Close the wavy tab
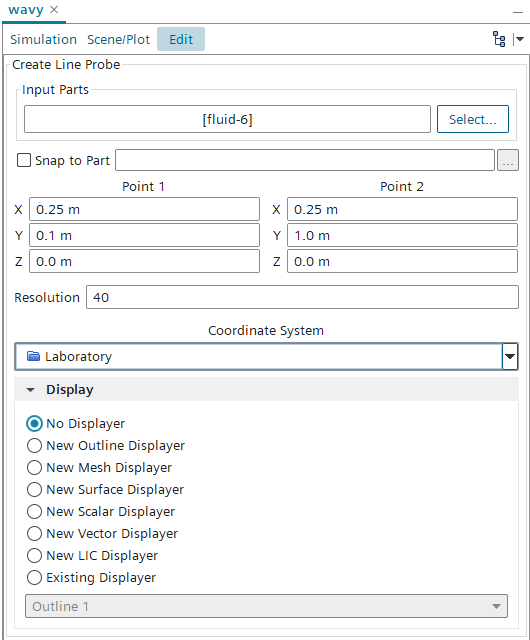Screen dimensions: 530x640 pyautogui.click(x=54, y=9)
